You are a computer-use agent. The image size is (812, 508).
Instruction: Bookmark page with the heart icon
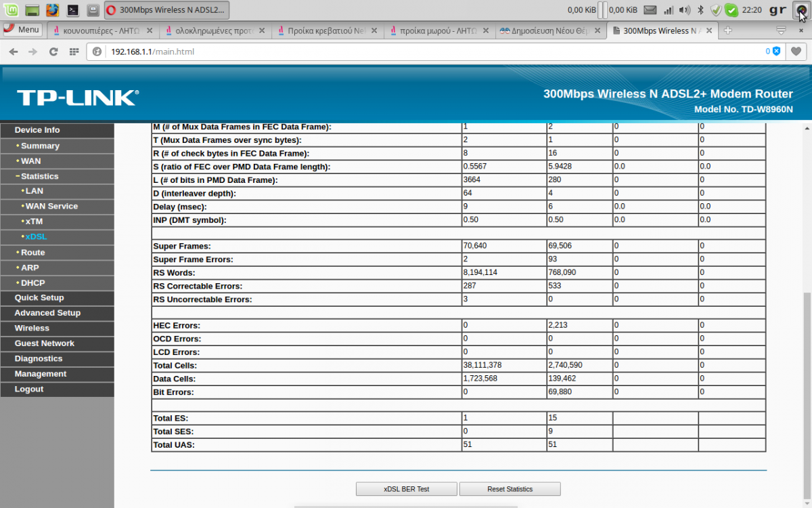(796, 51)
